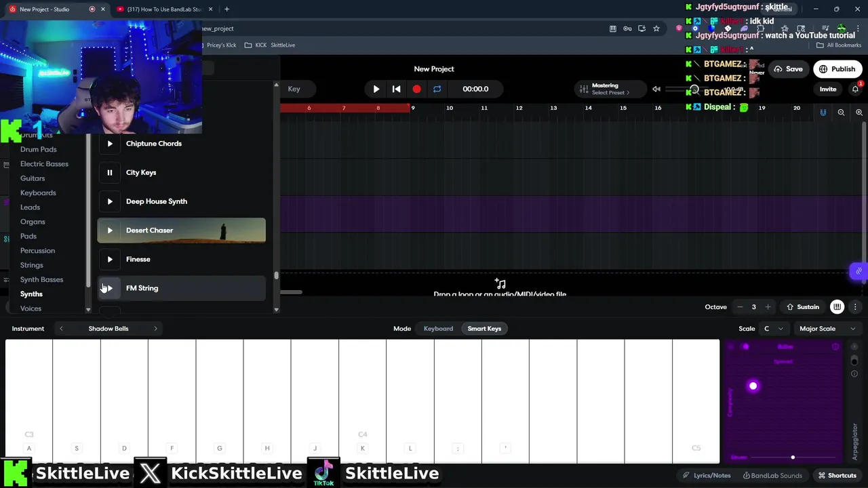Increase the octave with the plus button
The image size is (868, 488).
click(x=768, y=307)
